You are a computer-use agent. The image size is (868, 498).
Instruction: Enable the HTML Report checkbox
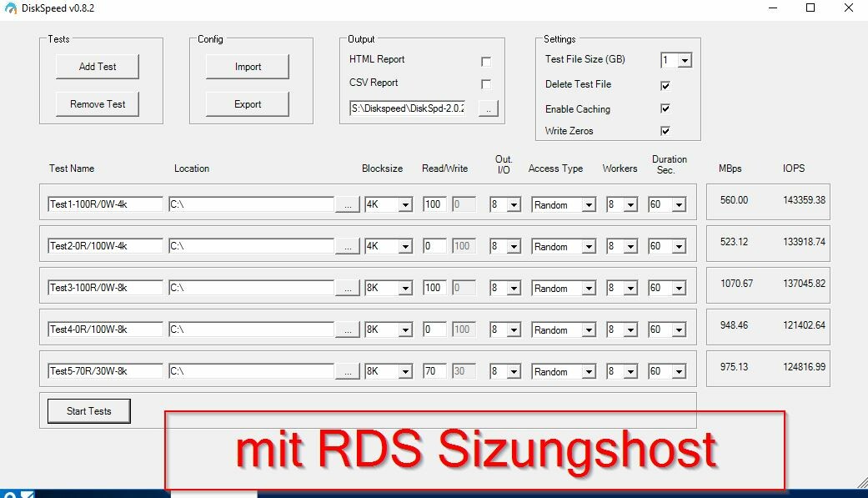pos(485,62)
